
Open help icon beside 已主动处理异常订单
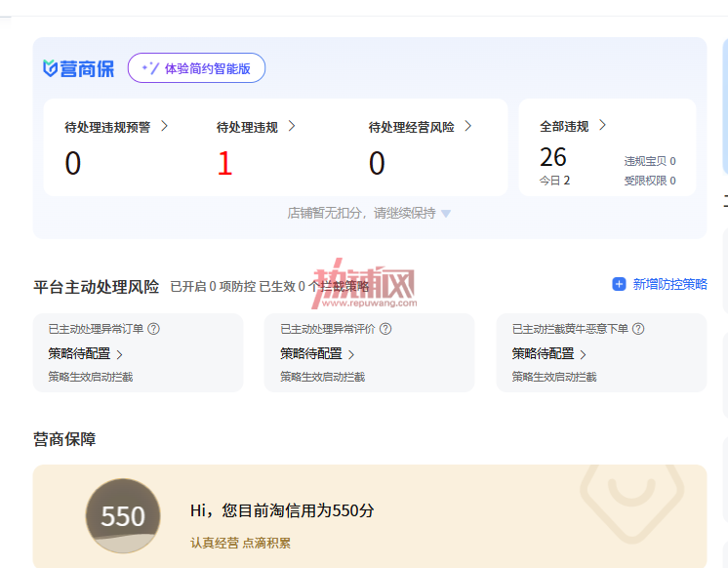tap(153, 329)
